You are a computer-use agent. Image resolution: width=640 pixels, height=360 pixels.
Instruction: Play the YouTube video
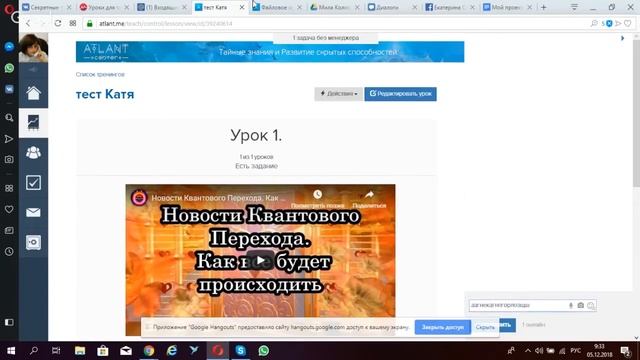tap(260, 260)
